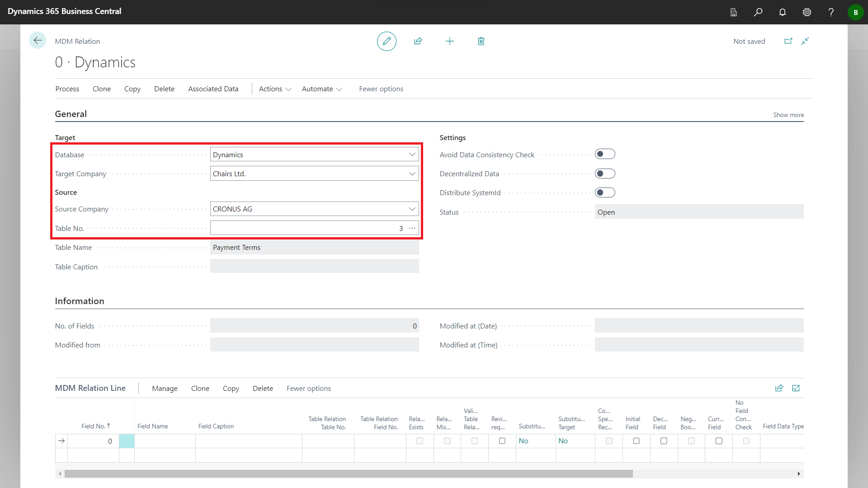Open page in new window icon
The width and height of the screenshot is (868, 488).
point(788,41)
